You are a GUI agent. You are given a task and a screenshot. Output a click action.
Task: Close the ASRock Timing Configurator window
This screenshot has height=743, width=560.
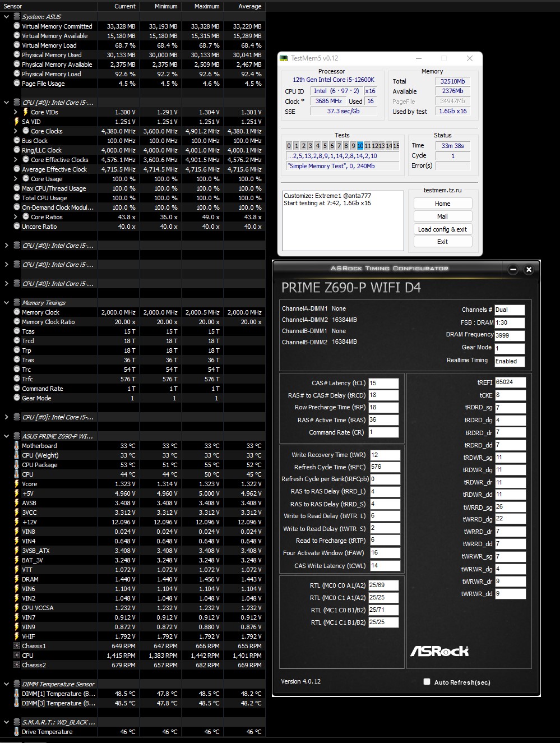[x=529, y=270]
